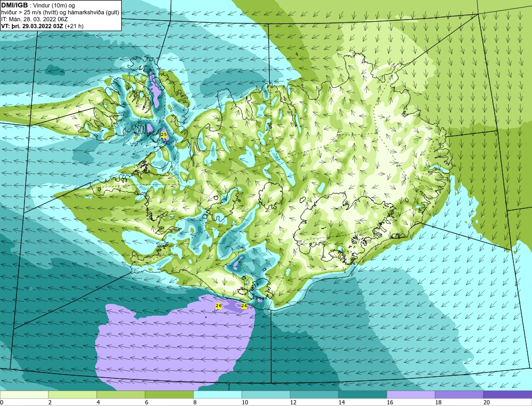The width and height of the screenshot is (532, 406).
Task: Select the 2–4 m/s yellow-green legend swatch
Action: 72,394
